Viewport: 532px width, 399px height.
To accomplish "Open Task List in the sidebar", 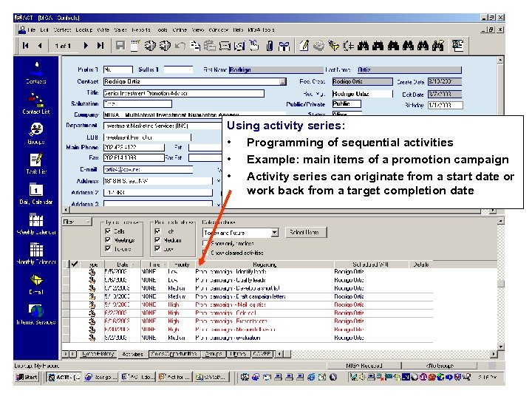I will (36, 163).
